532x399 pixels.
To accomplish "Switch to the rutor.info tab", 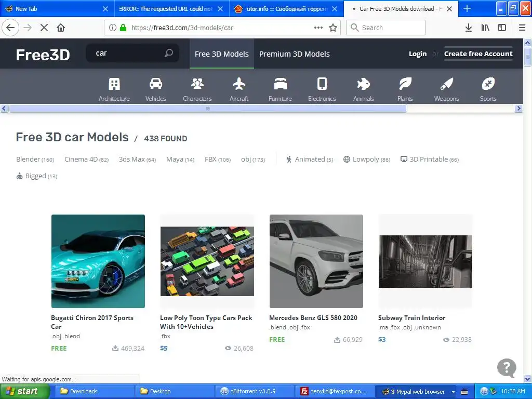I will 286,9.
